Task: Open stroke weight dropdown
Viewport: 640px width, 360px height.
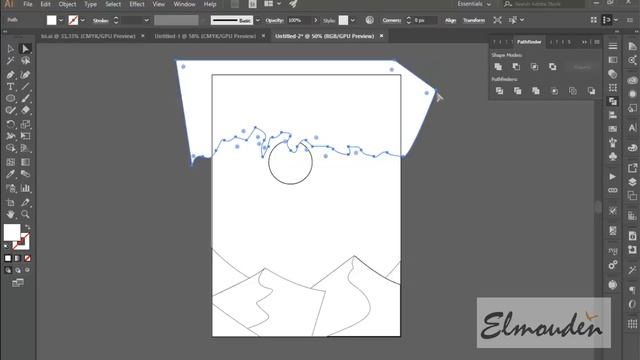Action: 146,20
